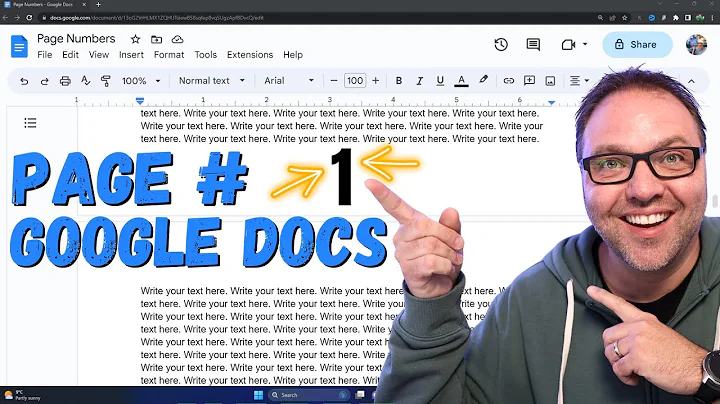Increase font size with plus button
The image size is (720, 404).
[376, 81]
